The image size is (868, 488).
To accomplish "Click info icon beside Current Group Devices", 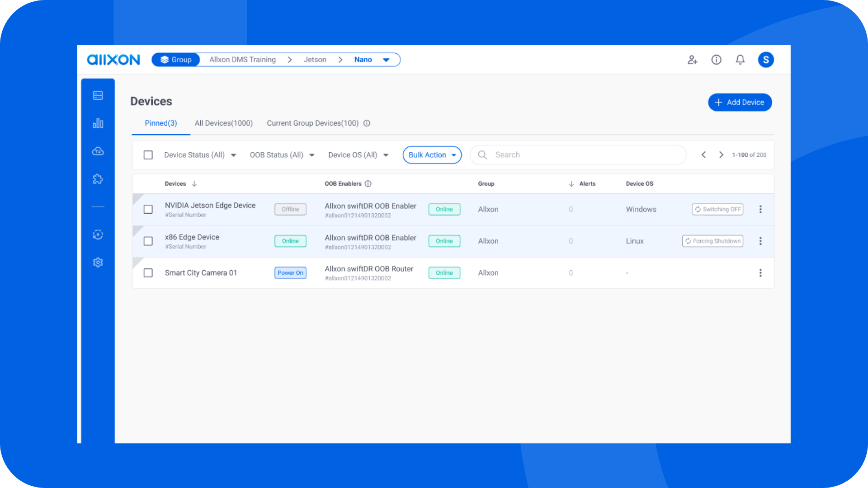I will coord(367,123).
